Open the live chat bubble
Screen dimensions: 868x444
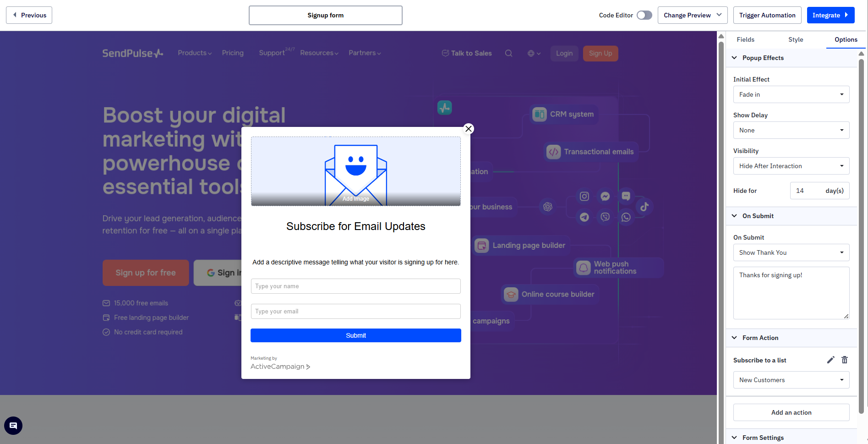tap(13, 425)
